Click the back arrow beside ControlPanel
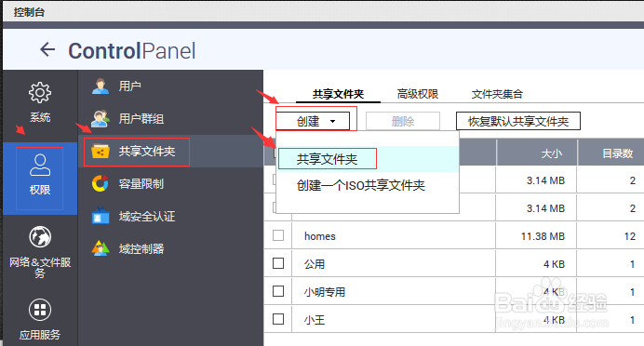This screenshot has width=644, height=346. pyautogui.click(x=47, y=49)
